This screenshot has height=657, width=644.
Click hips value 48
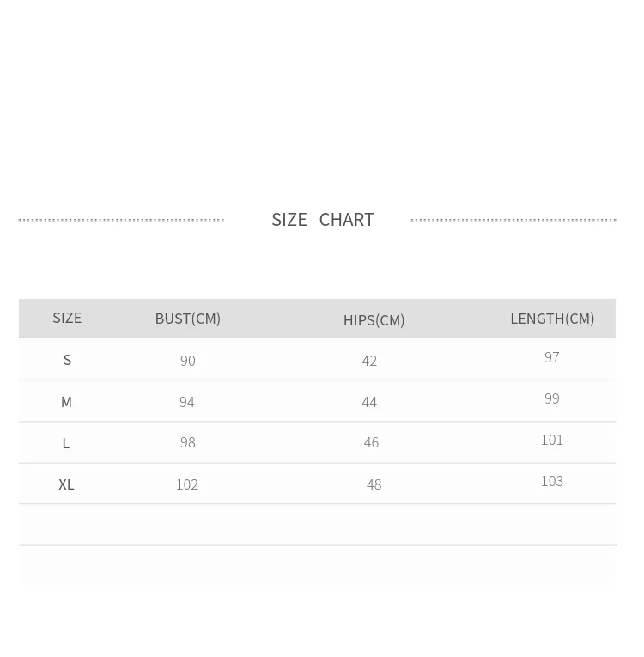pos(374,484)
